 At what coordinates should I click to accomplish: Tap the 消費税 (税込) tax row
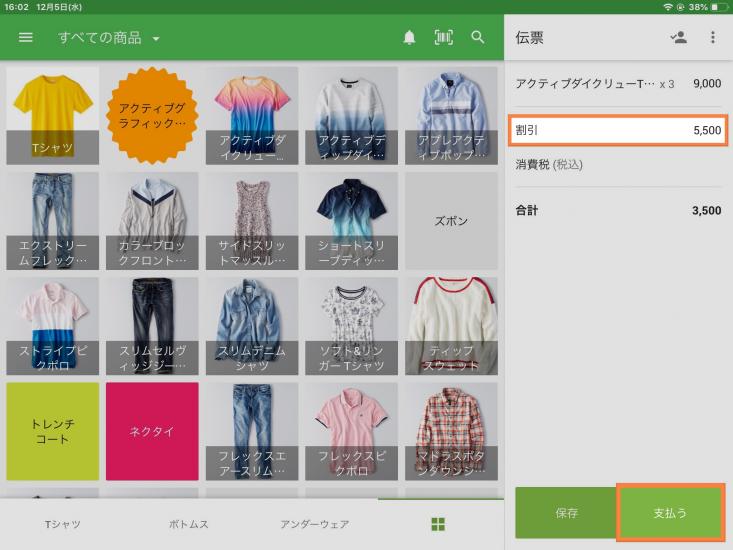click(x=618, y=164)
